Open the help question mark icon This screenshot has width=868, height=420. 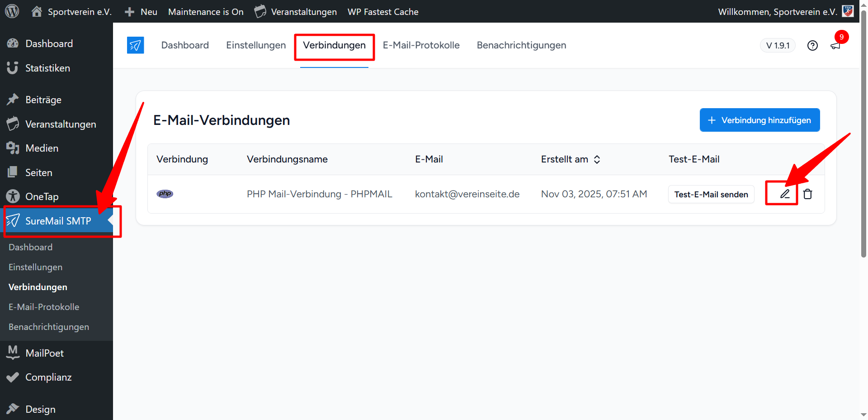[812, 46]
